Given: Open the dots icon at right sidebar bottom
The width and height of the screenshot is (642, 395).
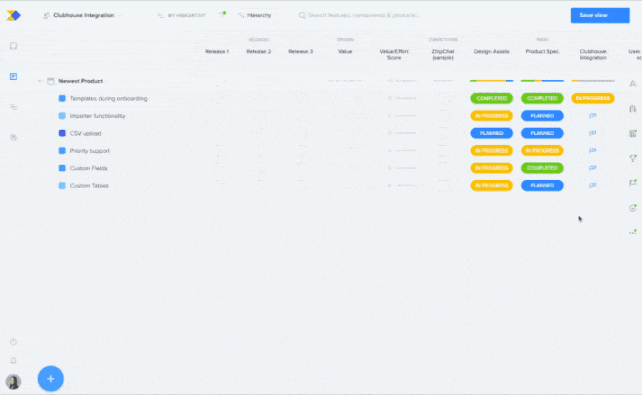Looking at the screenshot, I should click(633, 232).
